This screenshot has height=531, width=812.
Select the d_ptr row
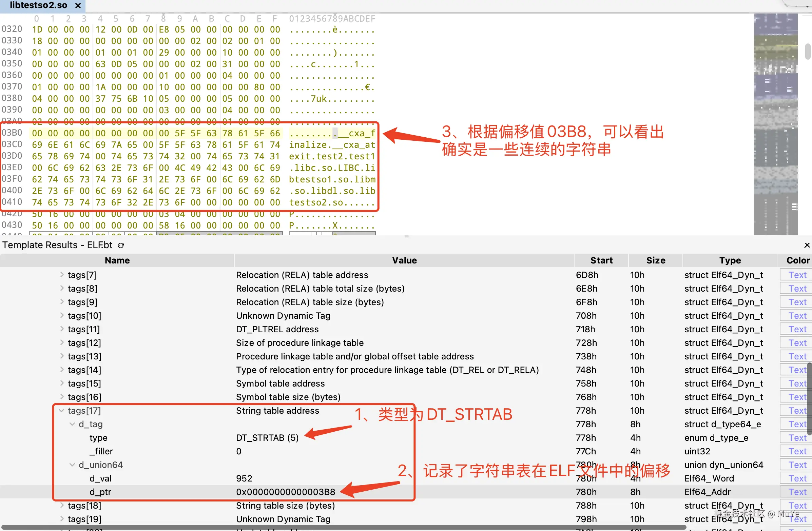point(100,492)
